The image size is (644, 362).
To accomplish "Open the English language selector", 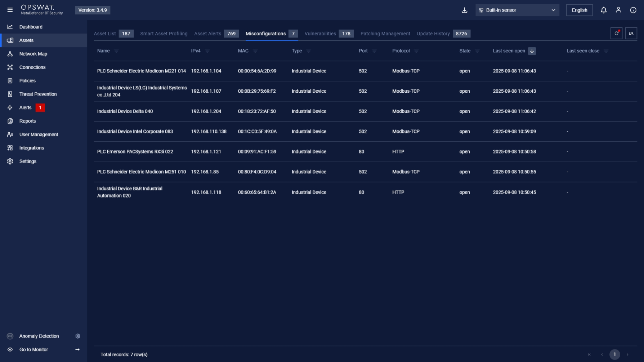I will pos(579,10).
